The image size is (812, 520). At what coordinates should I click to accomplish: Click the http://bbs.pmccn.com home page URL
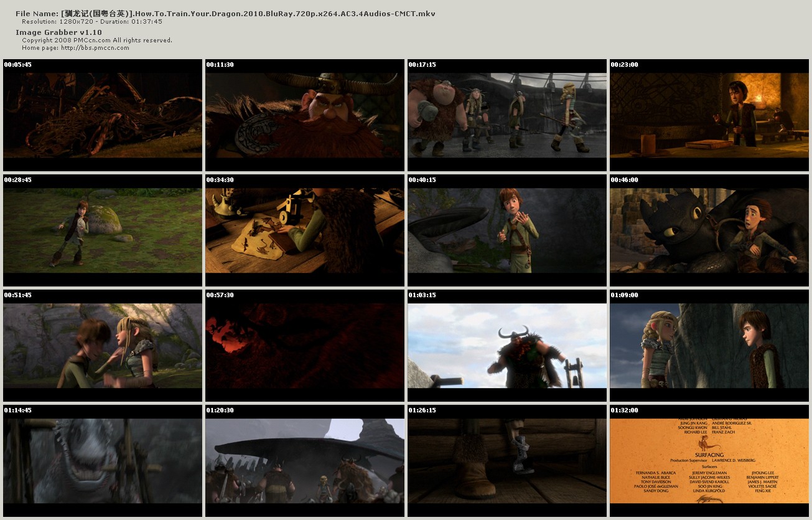[x=95, y=47]
